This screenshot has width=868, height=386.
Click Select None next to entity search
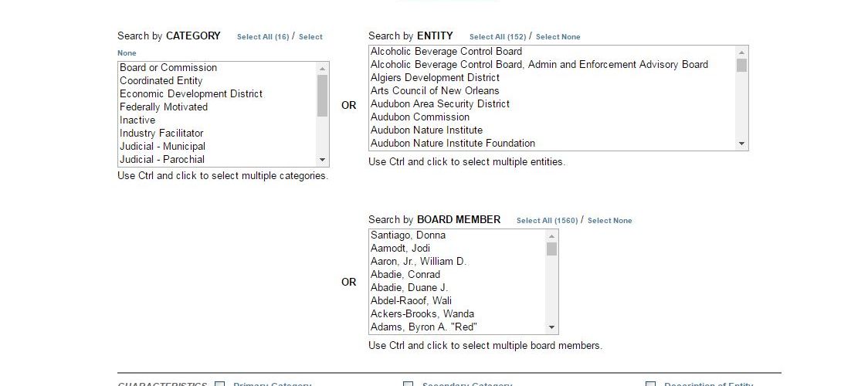point(558,37)
